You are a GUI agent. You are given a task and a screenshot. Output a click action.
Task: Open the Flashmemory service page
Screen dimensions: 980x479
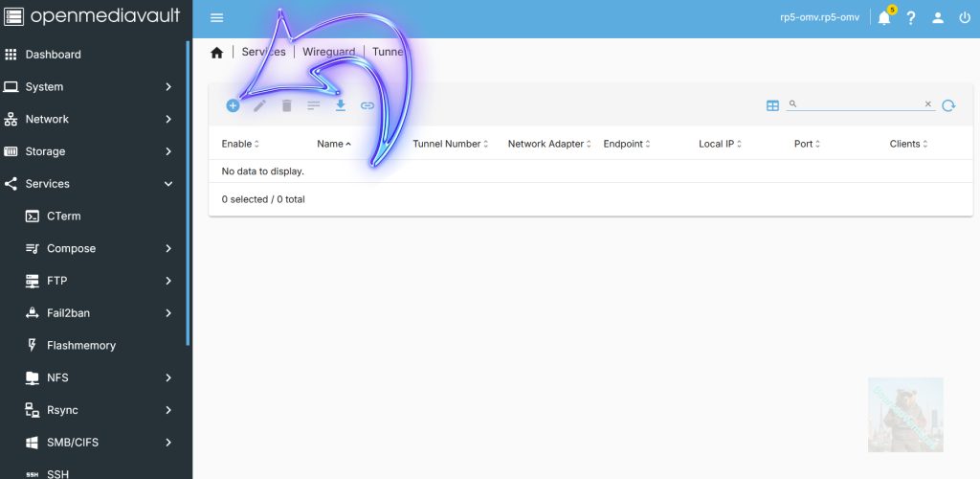click(81, 345)
